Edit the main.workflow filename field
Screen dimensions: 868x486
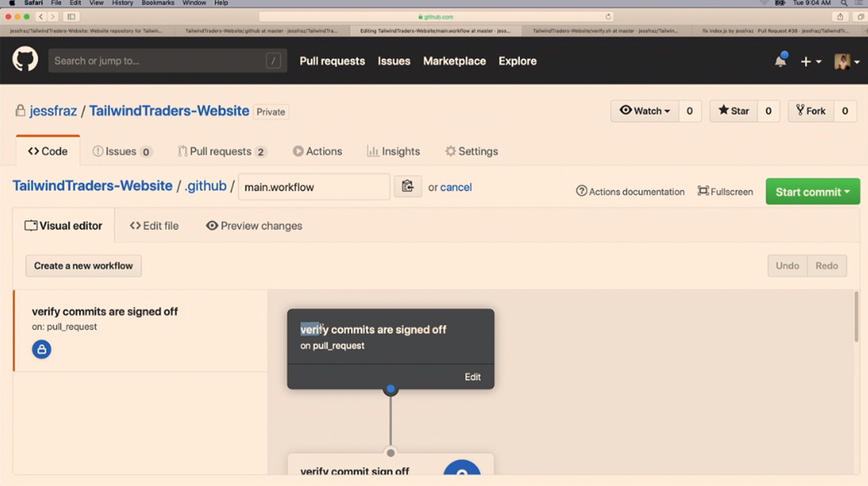point(314,187)
